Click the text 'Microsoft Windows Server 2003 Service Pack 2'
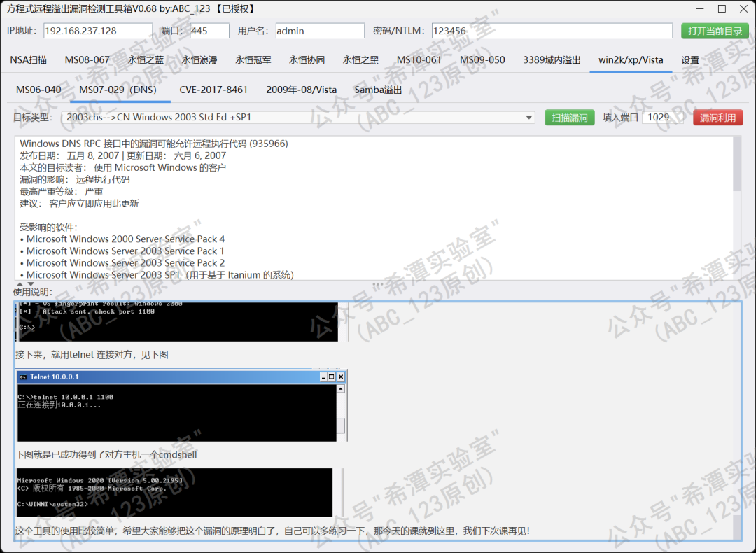Image resolution: width=756 pixels, height=553 pixels. coord(125,263)
